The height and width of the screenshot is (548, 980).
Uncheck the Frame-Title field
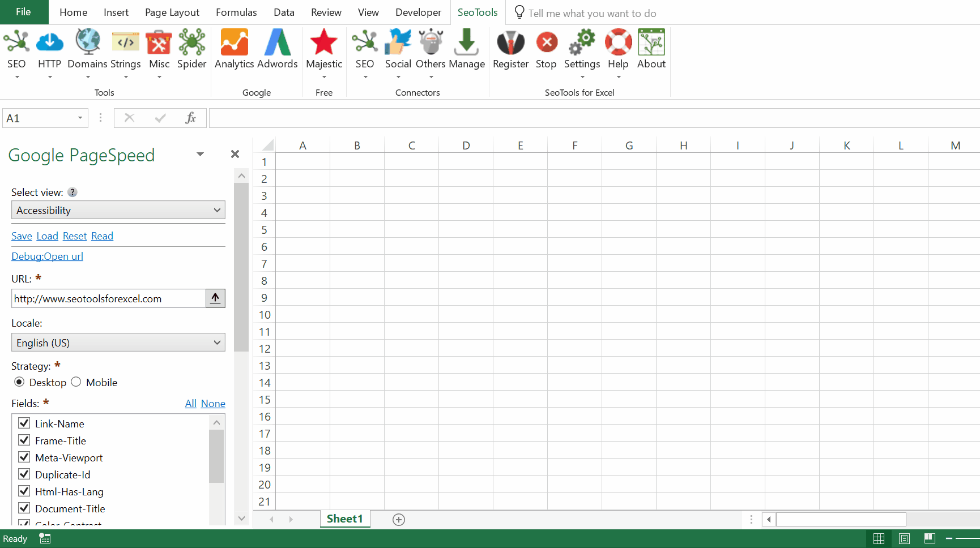click(24, 440)
